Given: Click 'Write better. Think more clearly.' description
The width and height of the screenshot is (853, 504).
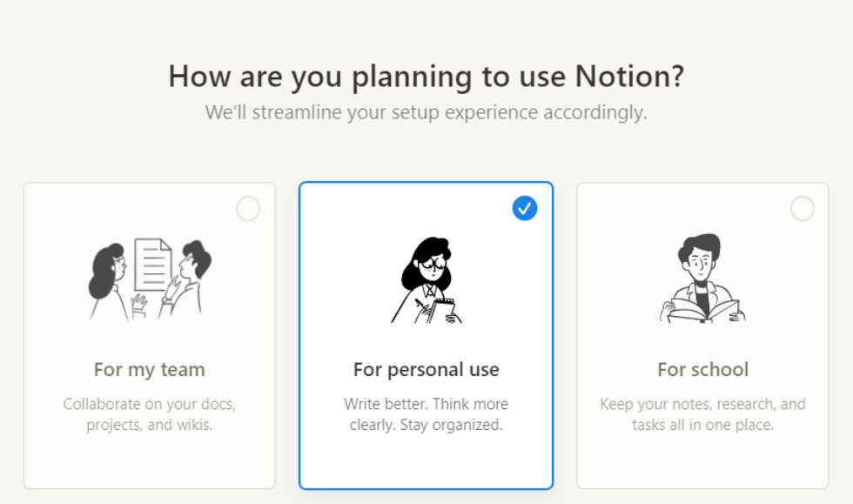Looking at the screenshot, I should tap(426, 413).
